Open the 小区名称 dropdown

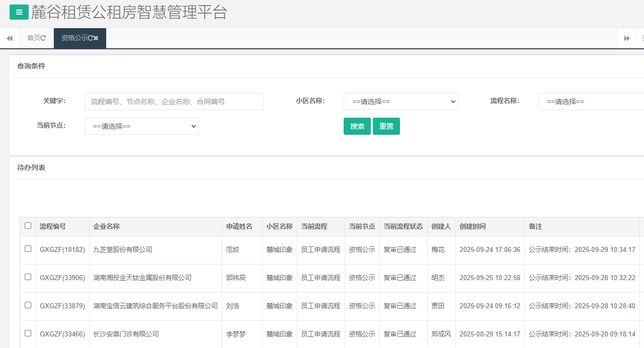click(400, 102)
